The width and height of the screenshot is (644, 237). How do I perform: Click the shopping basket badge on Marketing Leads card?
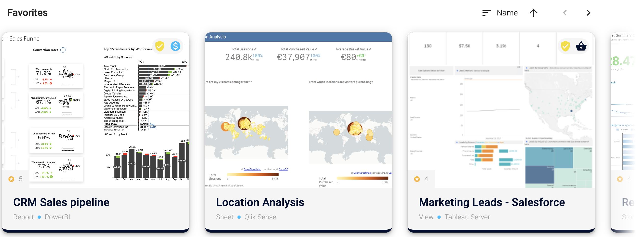point(581,46)
